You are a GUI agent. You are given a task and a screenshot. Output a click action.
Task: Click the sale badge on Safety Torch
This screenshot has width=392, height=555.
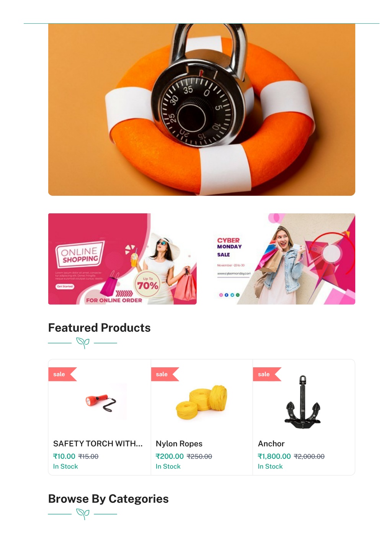click(62, 374)
